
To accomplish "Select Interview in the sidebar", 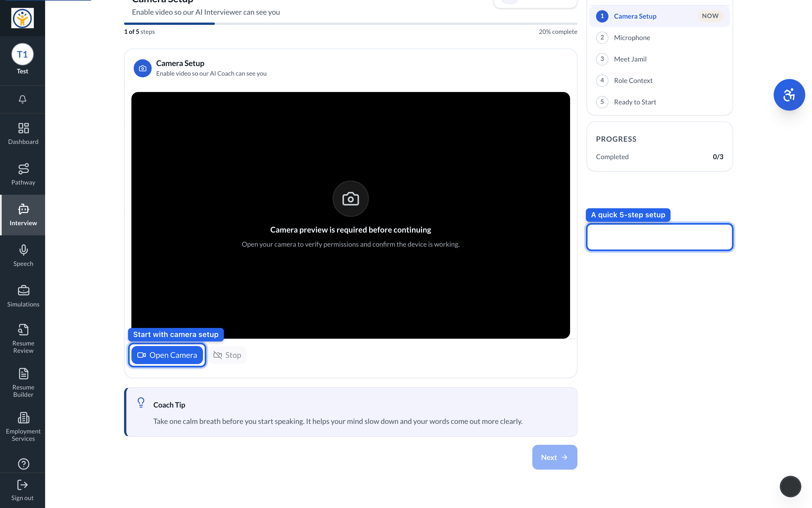I will tap(23, 215).
